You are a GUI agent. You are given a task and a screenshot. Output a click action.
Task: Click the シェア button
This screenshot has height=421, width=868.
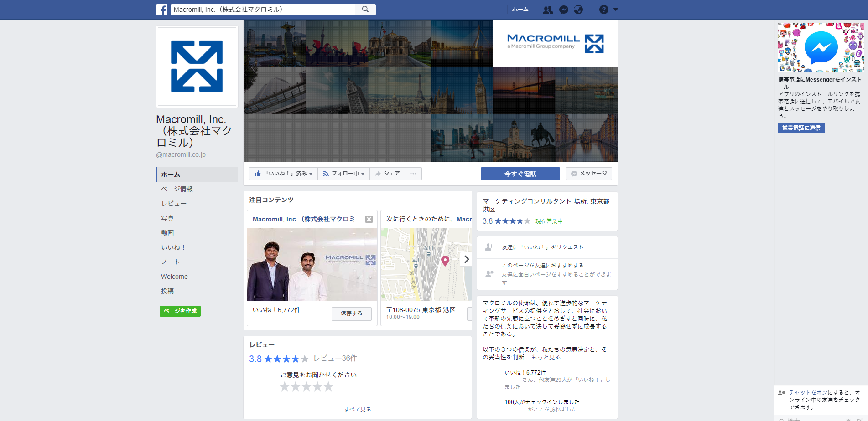(x=387, y=174)
